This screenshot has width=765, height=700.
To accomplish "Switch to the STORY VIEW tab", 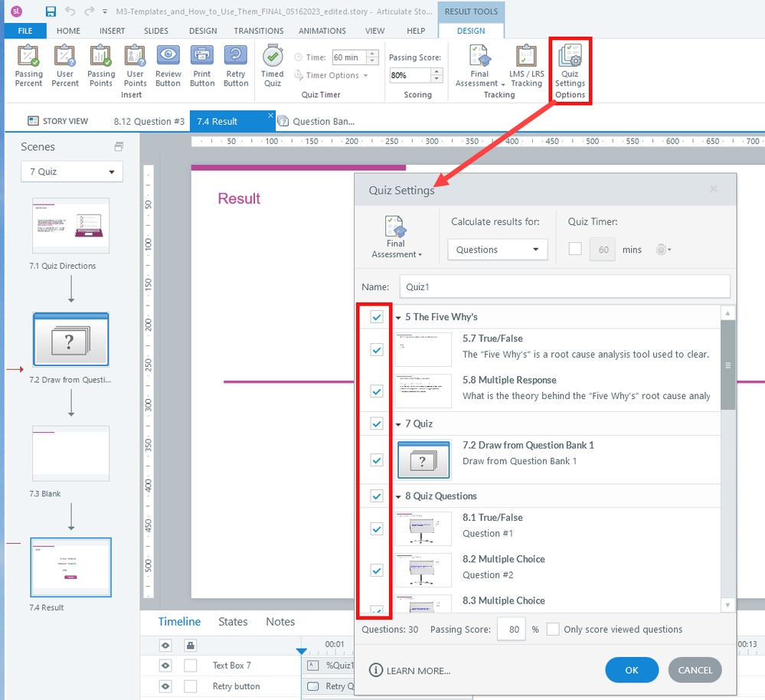I will click(x=57, y=121).
